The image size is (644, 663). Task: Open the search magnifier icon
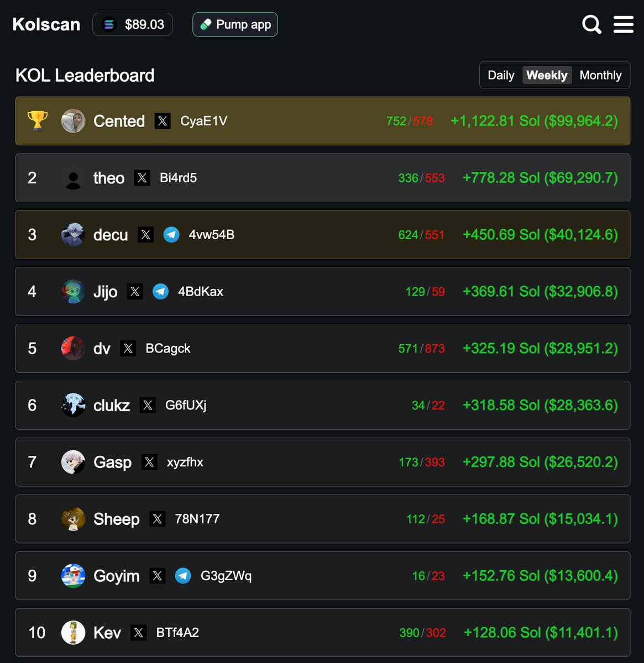[592, 24]
